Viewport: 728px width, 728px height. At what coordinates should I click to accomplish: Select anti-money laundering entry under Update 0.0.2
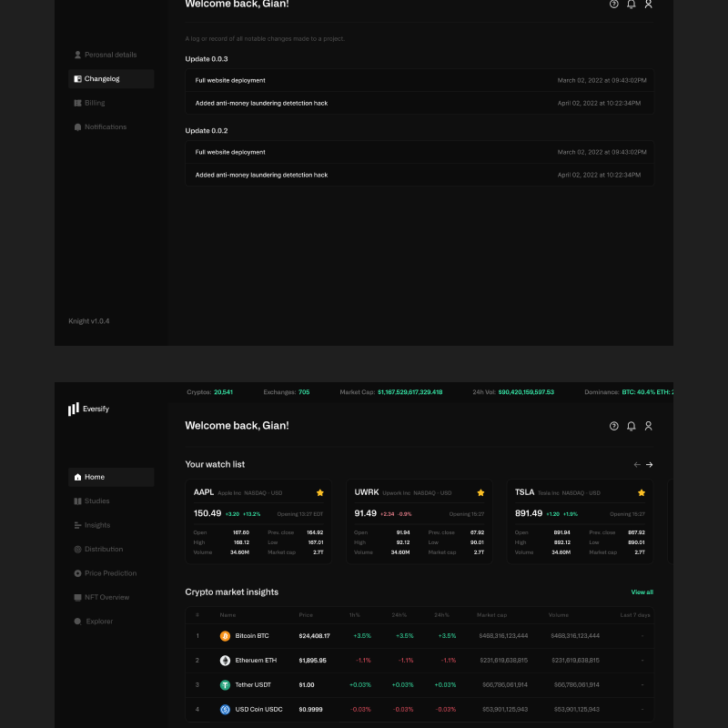[420, 175]
